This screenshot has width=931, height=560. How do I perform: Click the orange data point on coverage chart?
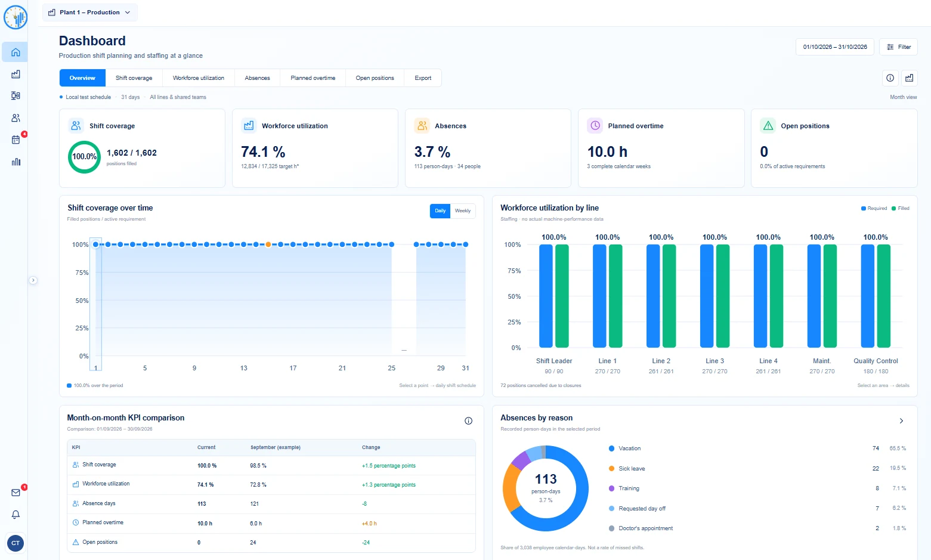point(268,245)
